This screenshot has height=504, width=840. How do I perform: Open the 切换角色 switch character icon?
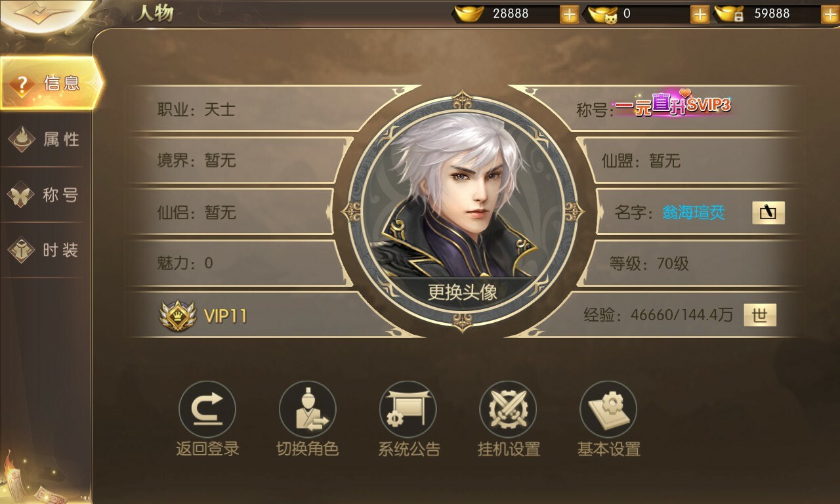tap(307, 409)
